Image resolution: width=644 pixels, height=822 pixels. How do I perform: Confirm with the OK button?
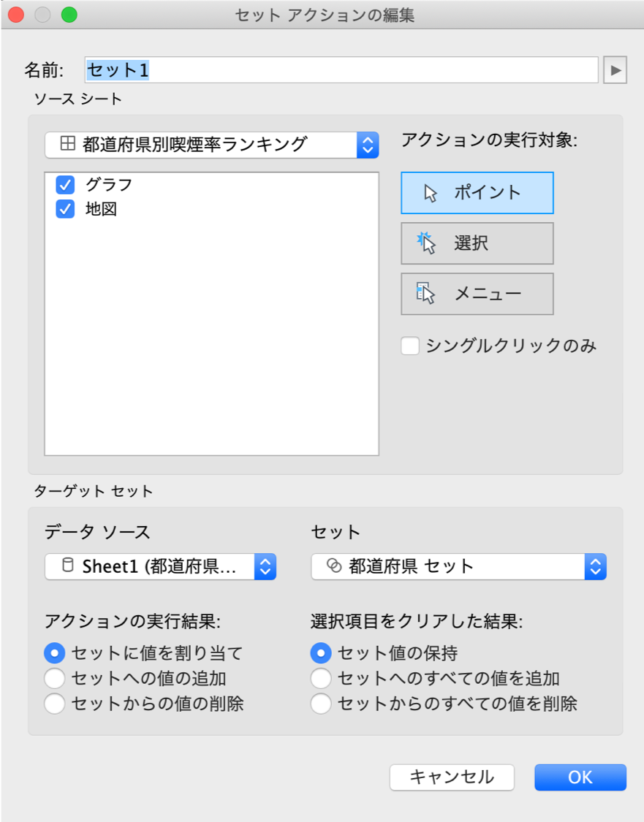click(x=580, y=777)
